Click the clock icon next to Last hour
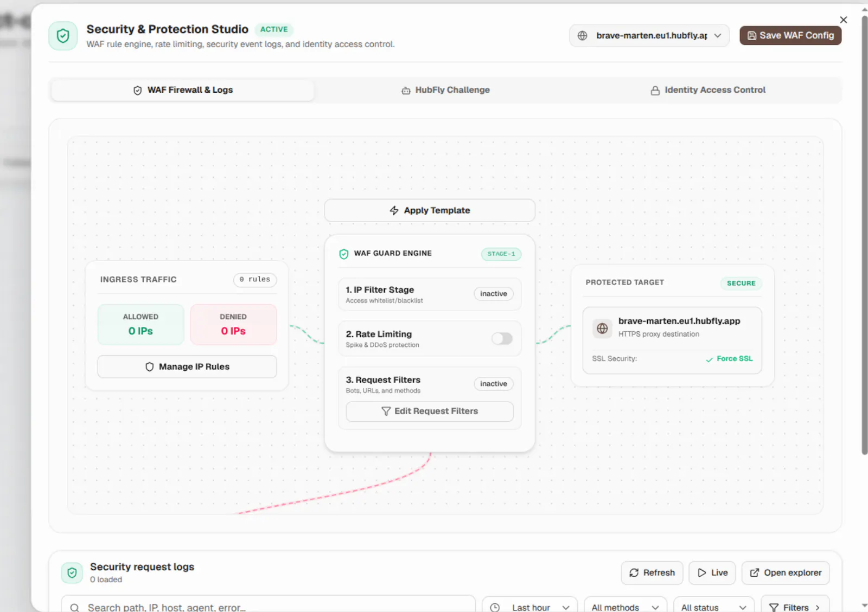 click(x=495, y=608)
